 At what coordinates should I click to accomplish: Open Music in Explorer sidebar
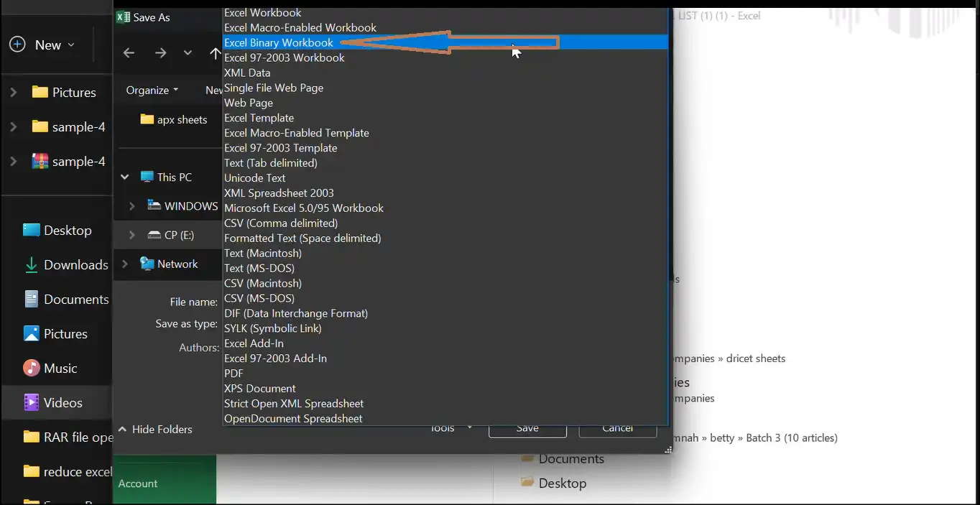(50, 369)
